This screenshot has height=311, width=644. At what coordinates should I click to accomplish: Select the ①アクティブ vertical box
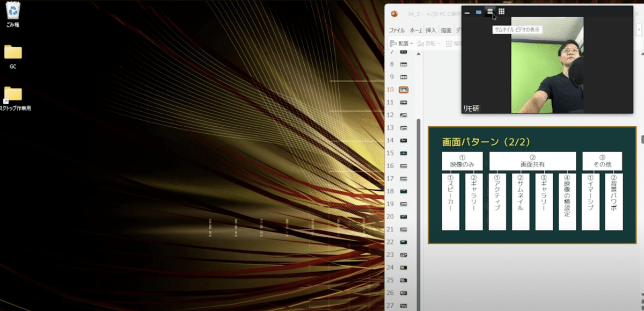497,201
